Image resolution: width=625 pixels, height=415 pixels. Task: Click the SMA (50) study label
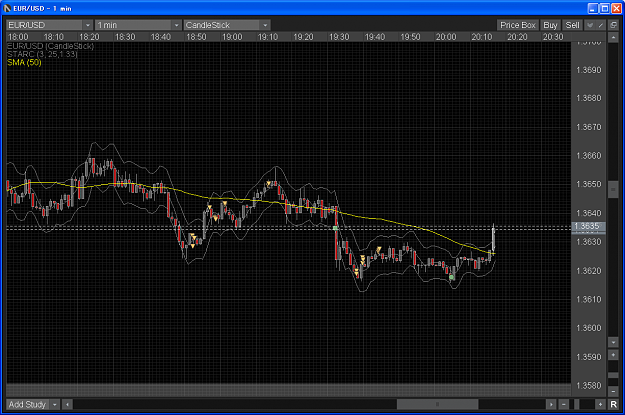[24, 63]
